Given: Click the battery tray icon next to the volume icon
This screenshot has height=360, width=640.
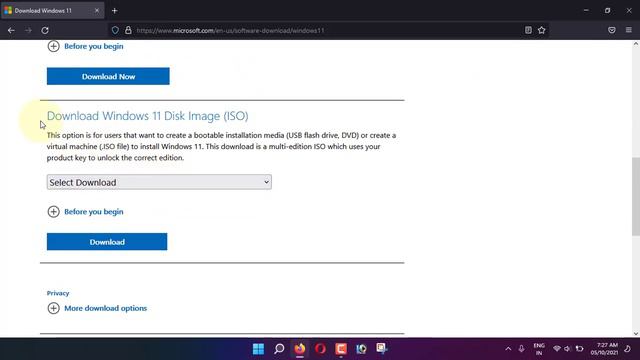Looking at the screenshot, I should (579, 349).
